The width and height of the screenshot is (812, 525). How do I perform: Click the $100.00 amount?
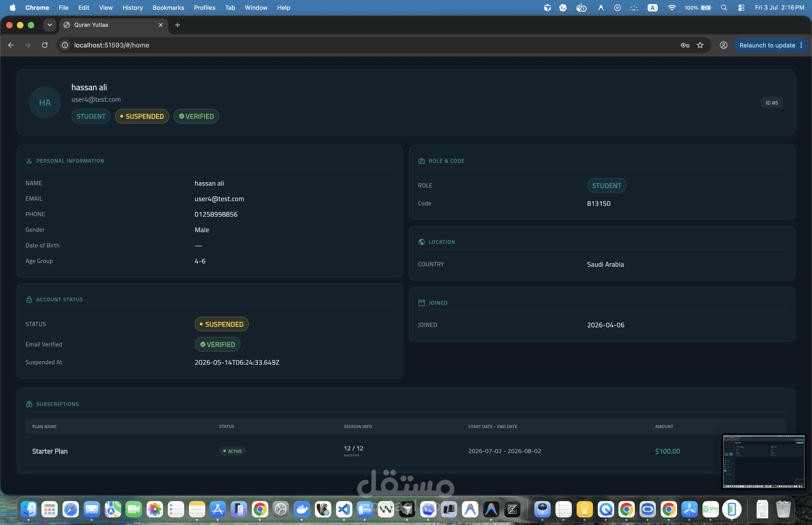pos(667,451)
